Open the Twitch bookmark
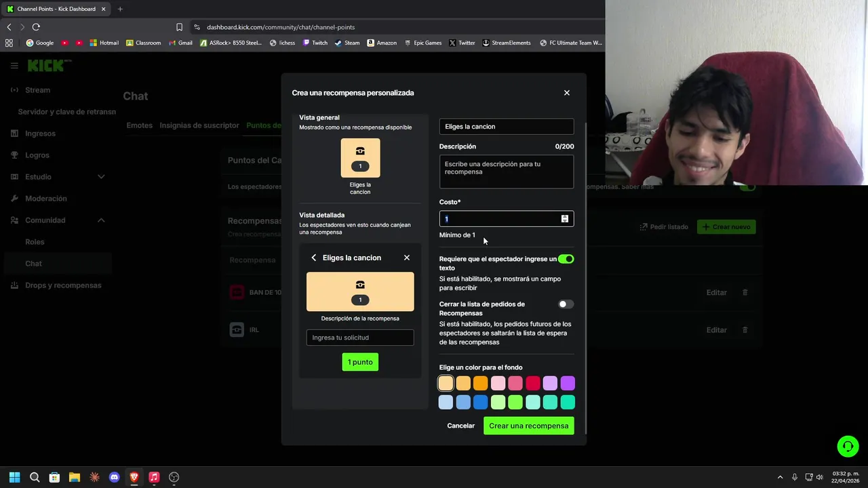868x488 pixels. click(315, 43)
